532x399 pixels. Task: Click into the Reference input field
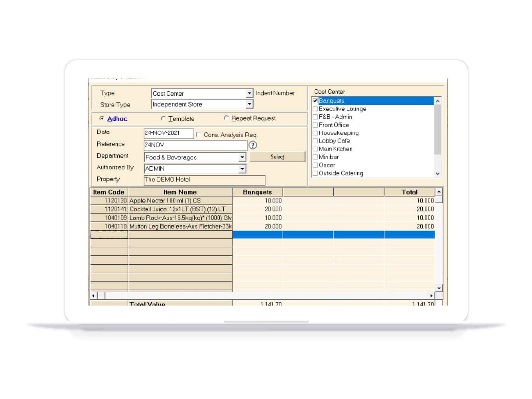pos(195,145)
